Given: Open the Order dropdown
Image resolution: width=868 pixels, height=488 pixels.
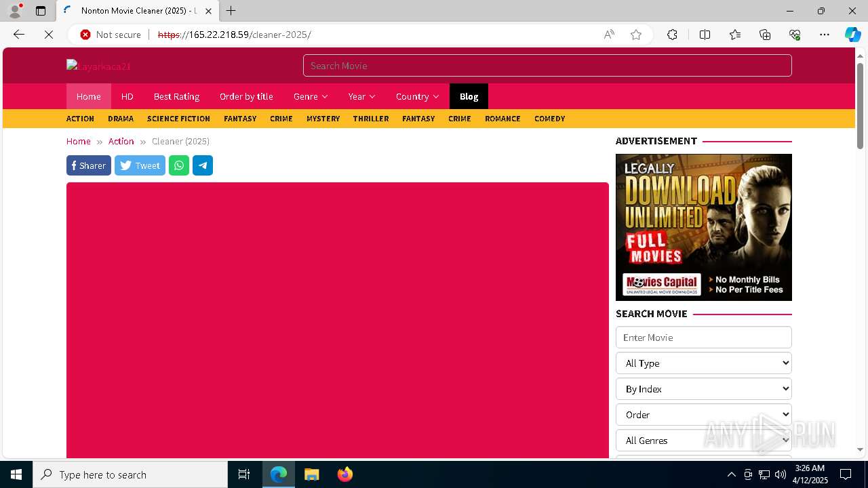Looking at the screenshot, I should pyautogui.click(x=704, y=415).
